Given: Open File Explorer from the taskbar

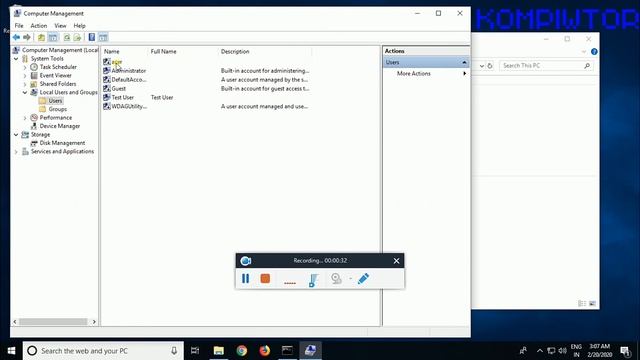Looking at the screenshot, I should pyautogui.click(x=219, y=351).
